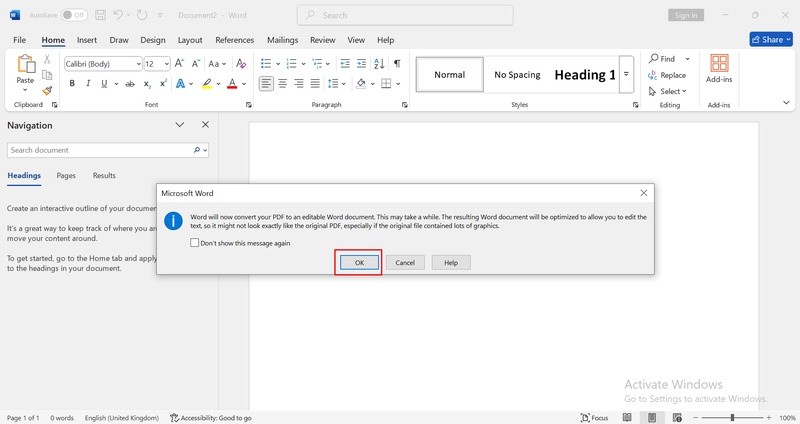Click the Paste clipboard icon
This screenshot has height=424, width=800.
tap(26, 64)
